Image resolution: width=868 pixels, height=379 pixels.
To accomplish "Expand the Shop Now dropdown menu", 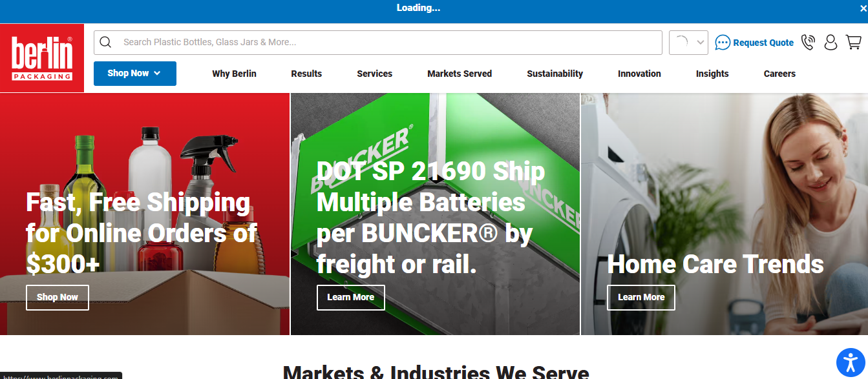I will [134, 74].
